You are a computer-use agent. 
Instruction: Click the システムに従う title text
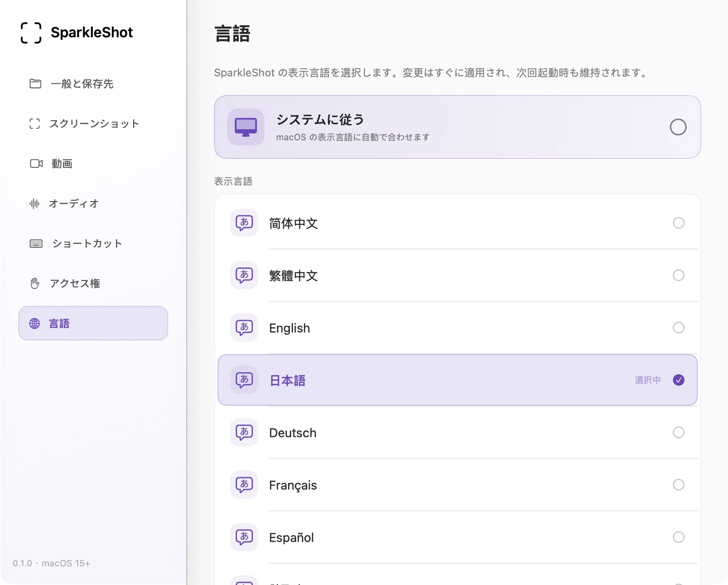tap(320, 120)
